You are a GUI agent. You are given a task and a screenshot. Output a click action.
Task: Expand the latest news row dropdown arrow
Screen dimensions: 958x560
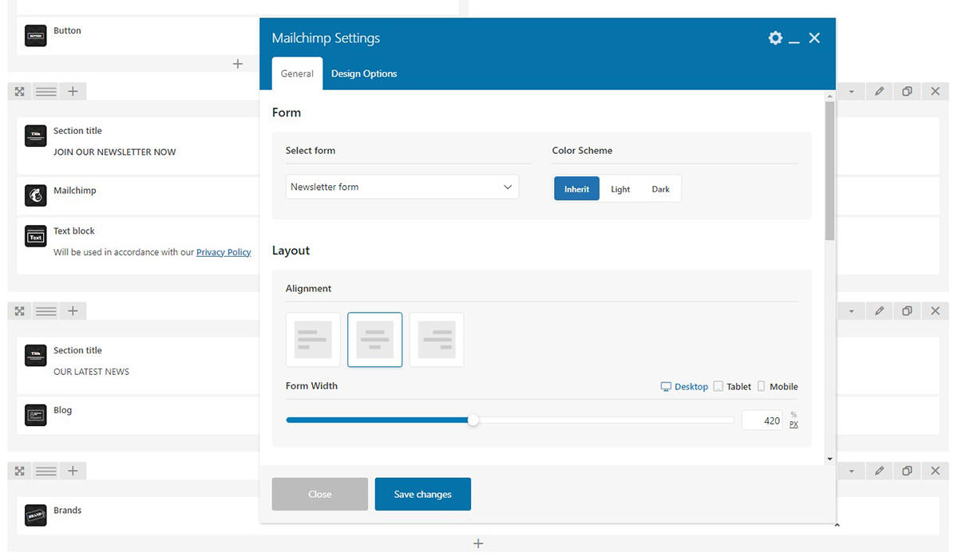point(852,311)
